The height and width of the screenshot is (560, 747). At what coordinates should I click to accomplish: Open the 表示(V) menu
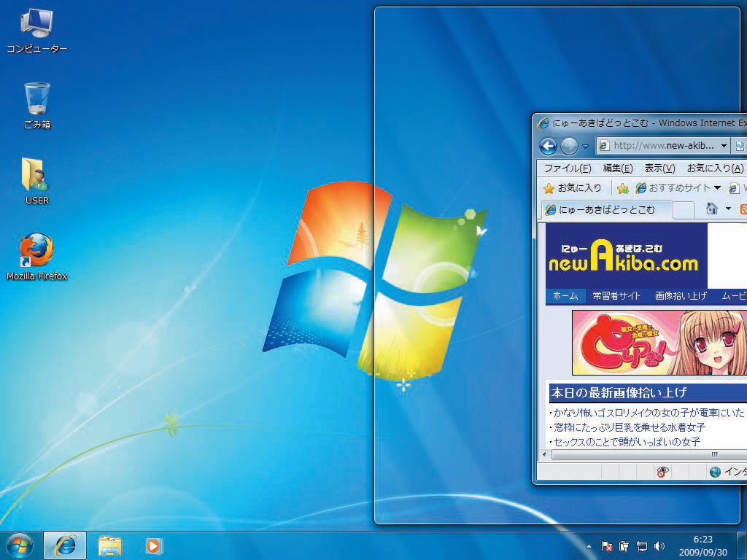tap(659, 168)
